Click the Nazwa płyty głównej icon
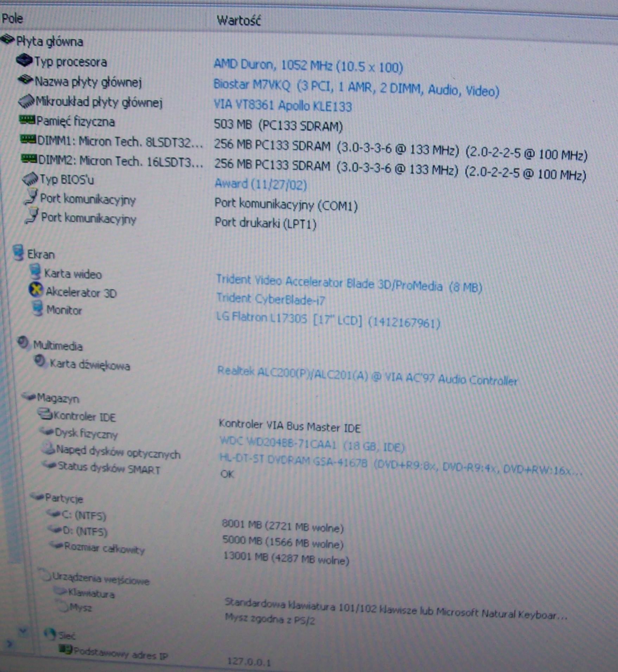This screenshot has width=618, height=672. tap(26, 80)
